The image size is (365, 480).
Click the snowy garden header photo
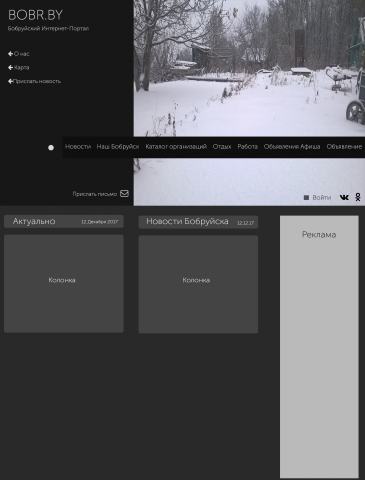249,68
